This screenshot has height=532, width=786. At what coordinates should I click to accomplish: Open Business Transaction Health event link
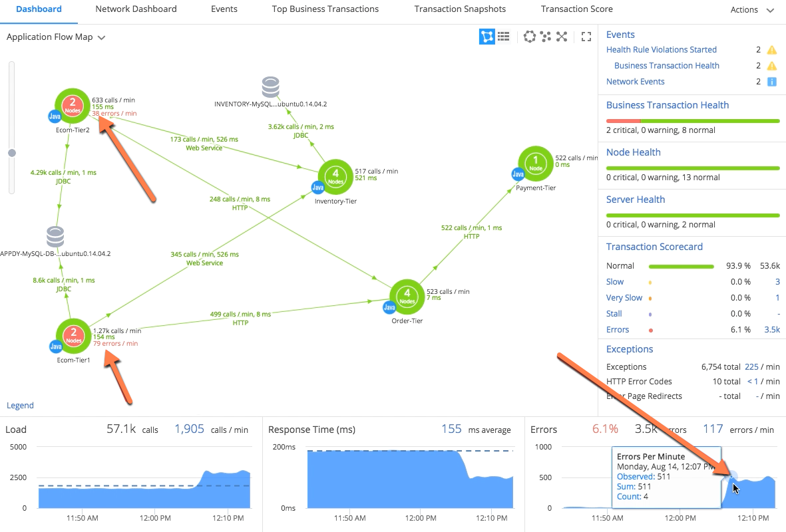(667, 66)
